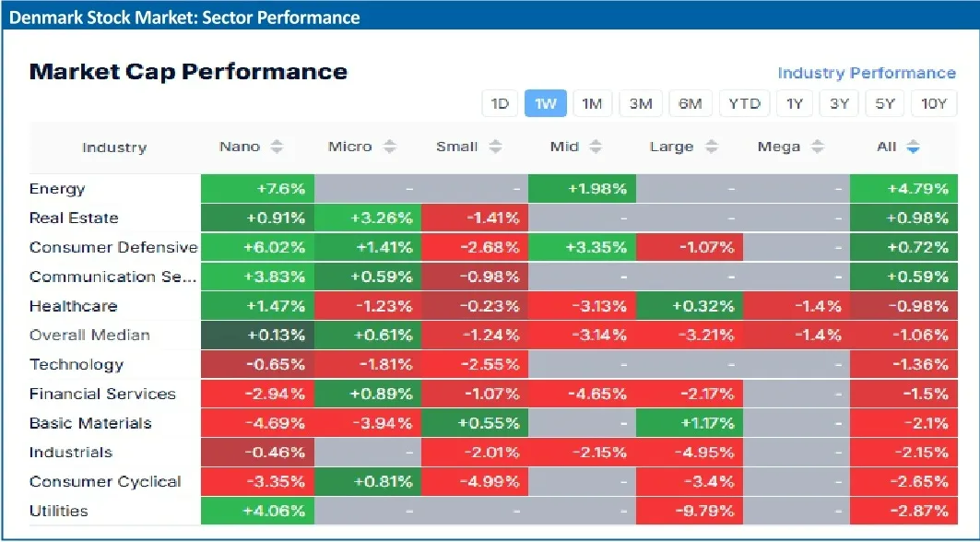The height and width of the screenshot is (542, 980).
Task: Switch to the YTD time range
Action: coord(744,103)
